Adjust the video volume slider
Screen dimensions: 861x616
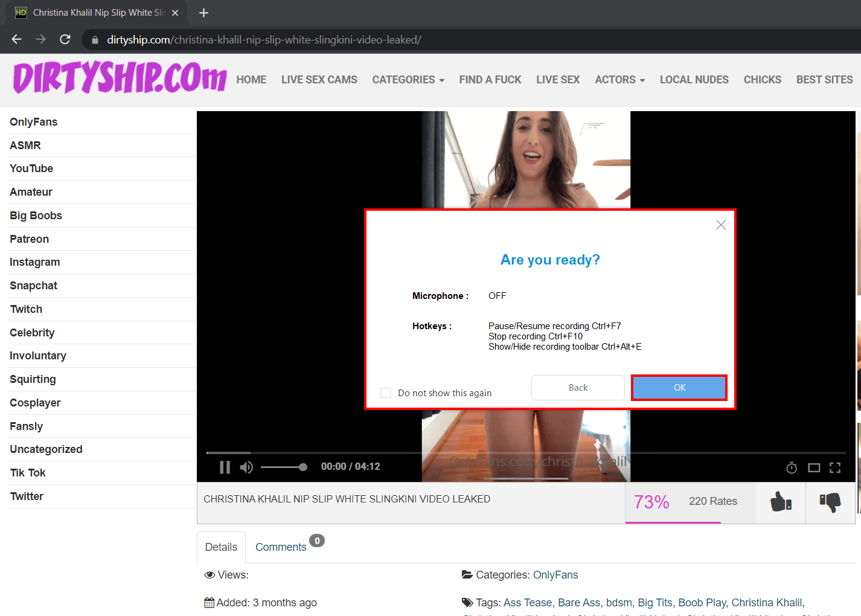pyautogui.click(x=284, y=467)
